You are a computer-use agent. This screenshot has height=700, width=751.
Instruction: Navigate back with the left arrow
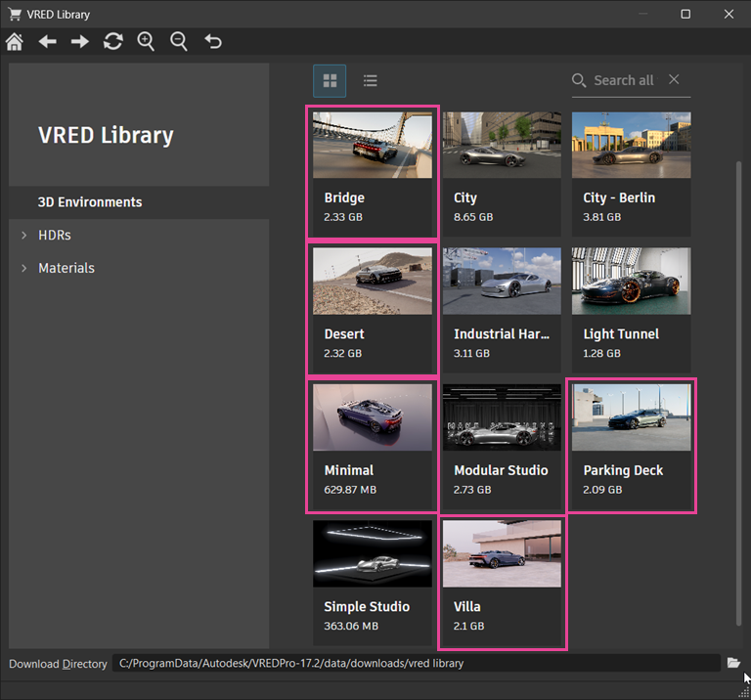tap(47, 42)
